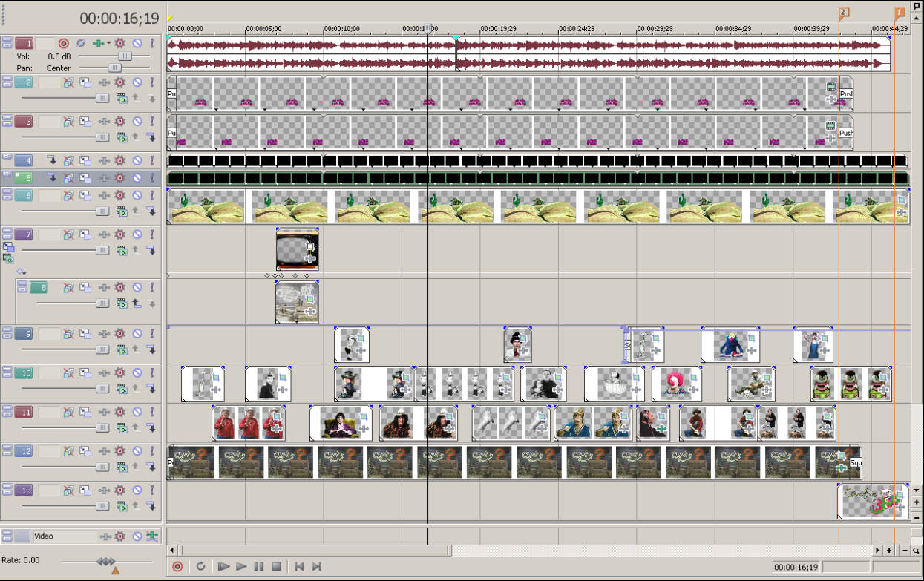924x581 pixels.
Task: Open Track FX on track 8
Action: pos(103,287)
